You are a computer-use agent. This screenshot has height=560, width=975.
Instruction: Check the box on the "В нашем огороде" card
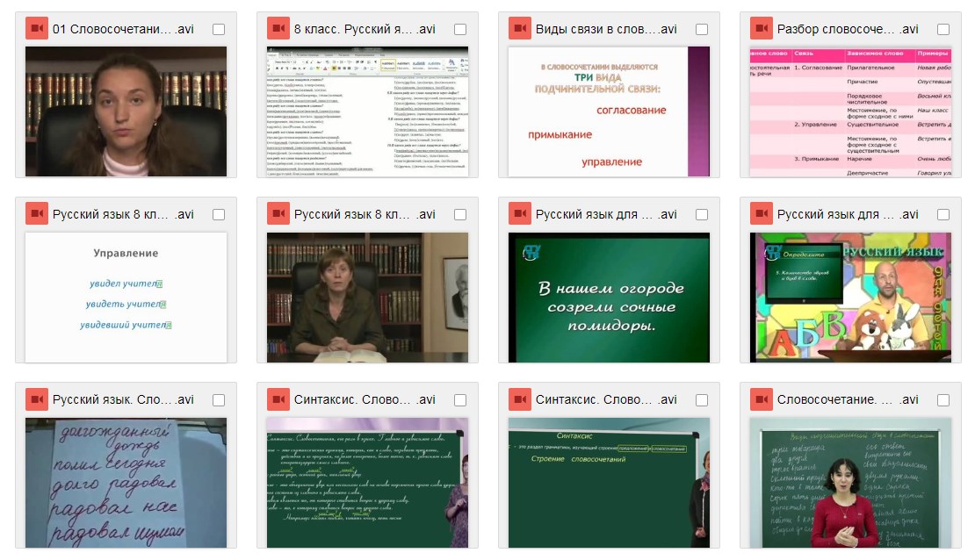tap(702, 214)
